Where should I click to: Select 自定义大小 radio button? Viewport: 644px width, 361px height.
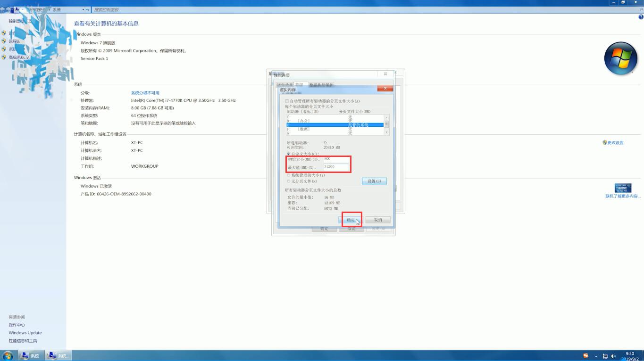[288, 154]
